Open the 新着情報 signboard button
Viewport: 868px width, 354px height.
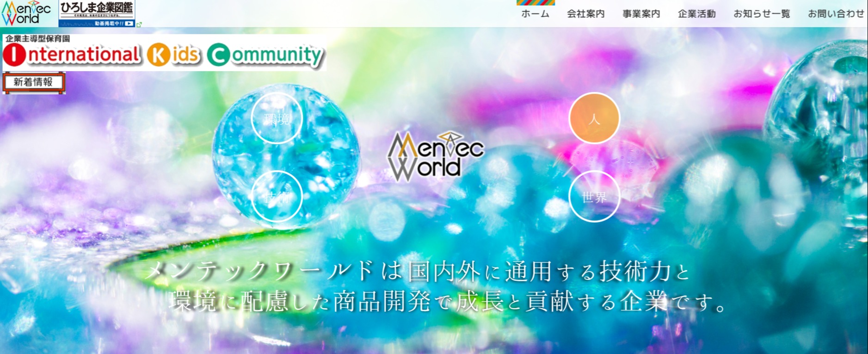click(33, 82)
